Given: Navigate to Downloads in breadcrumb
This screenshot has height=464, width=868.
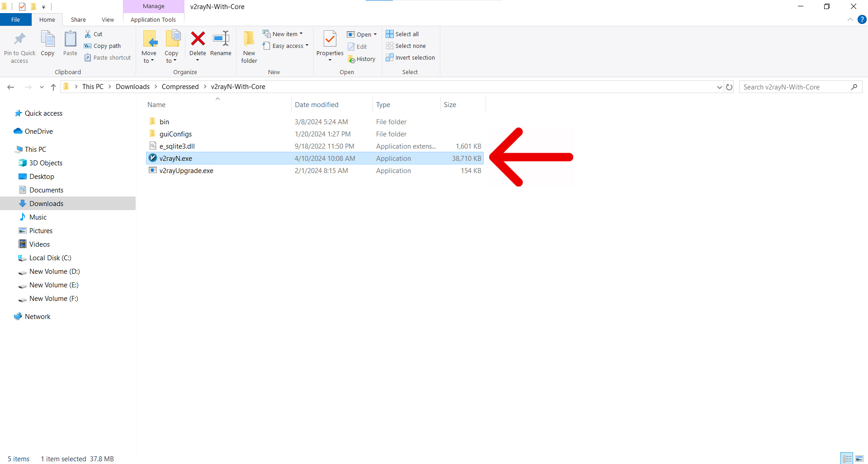Looking at the screenshot, I should point(132,87).
